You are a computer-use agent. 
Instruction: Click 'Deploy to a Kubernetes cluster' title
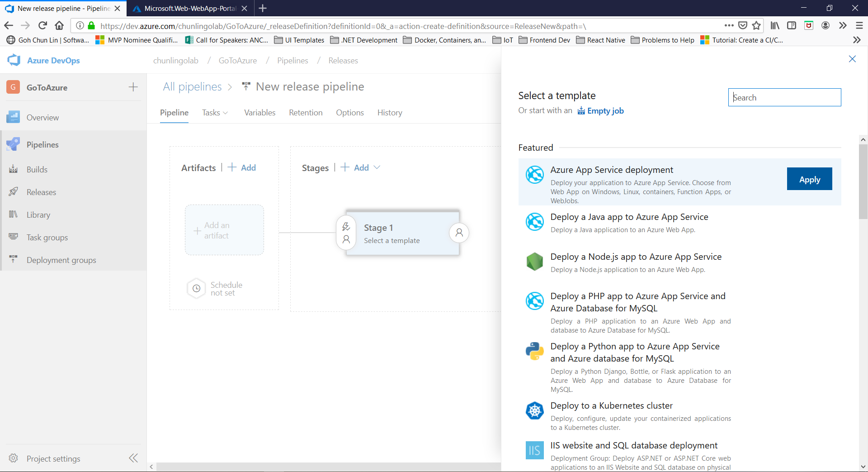611,405
